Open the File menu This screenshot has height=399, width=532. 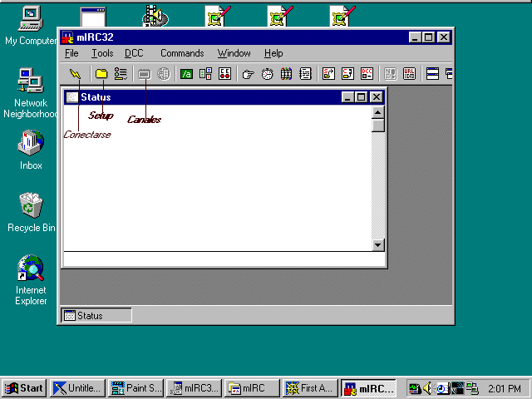coord(71,53)
